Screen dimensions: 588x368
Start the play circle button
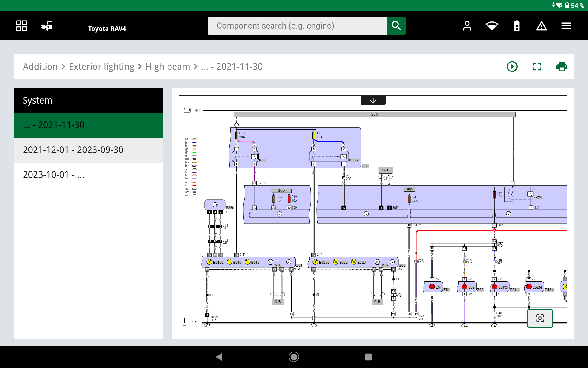coord(512,67)
